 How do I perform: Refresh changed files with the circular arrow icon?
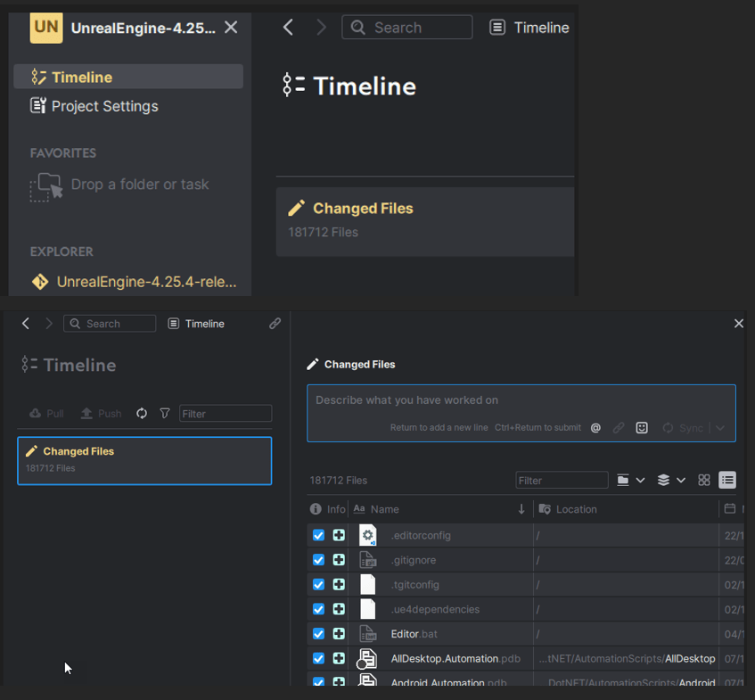pos(142,413)
